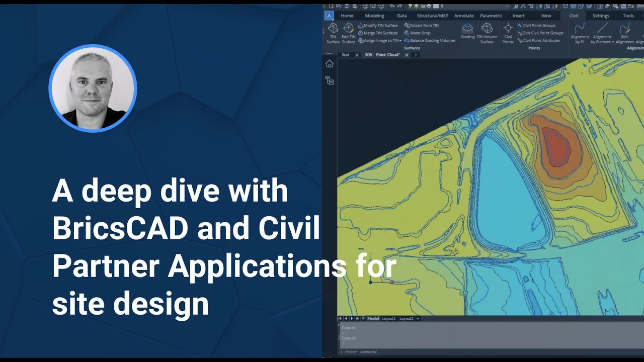Open the BricsCAD application menu logo button

coord(329,16)
